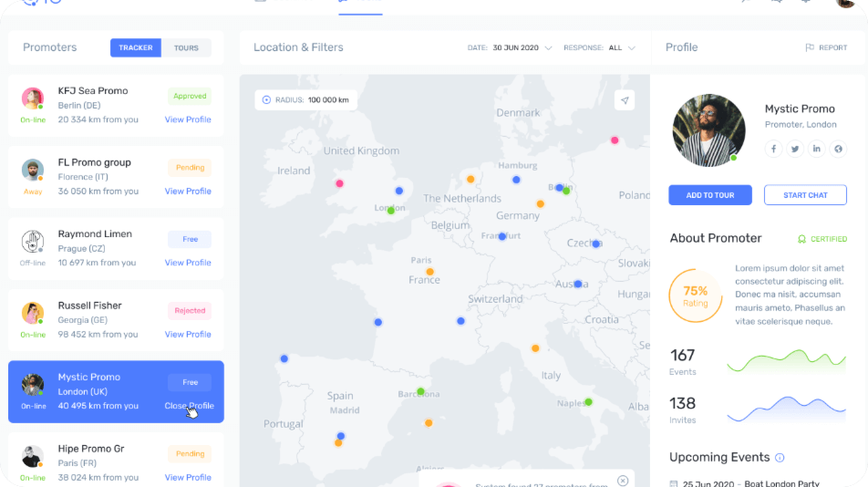Image resolution: width=868 pixels, height=487 pixels.
Task: Open the website globe icon in profile
Action: click(839, 149)
